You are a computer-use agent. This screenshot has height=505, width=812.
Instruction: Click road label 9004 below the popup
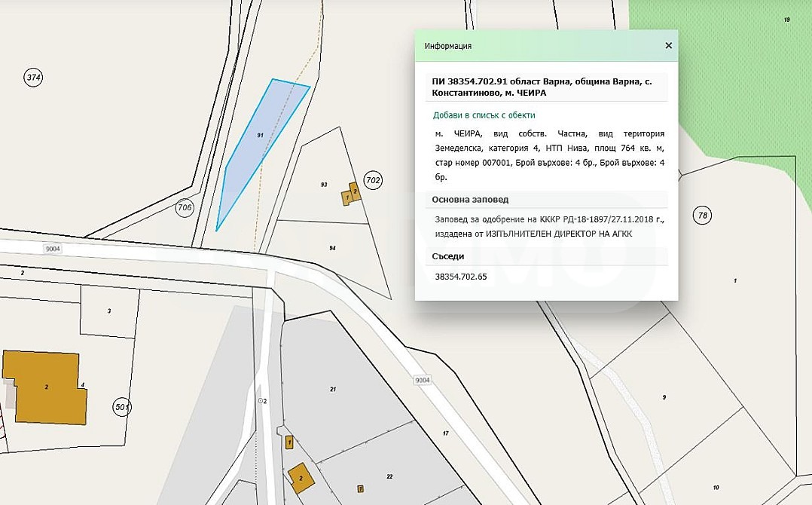click(423, 381)
